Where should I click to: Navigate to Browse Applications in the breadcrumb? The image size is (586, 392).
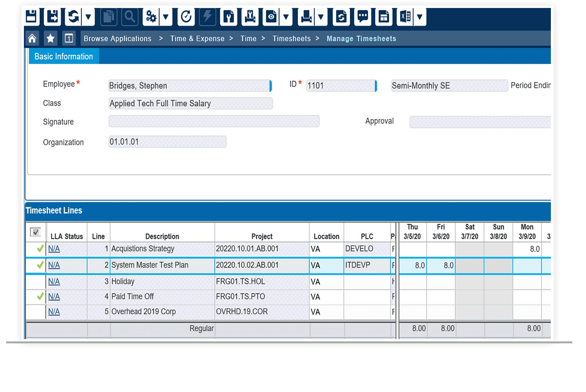(x=117, y=38)
